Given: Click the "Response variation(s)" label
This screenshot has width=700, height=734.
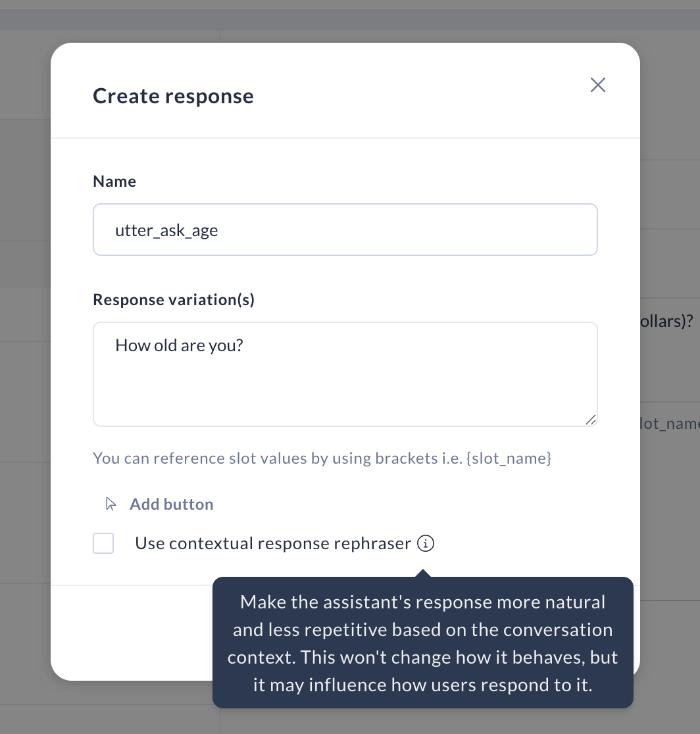Looking at the screenshot, I should (x=174, y=300).
